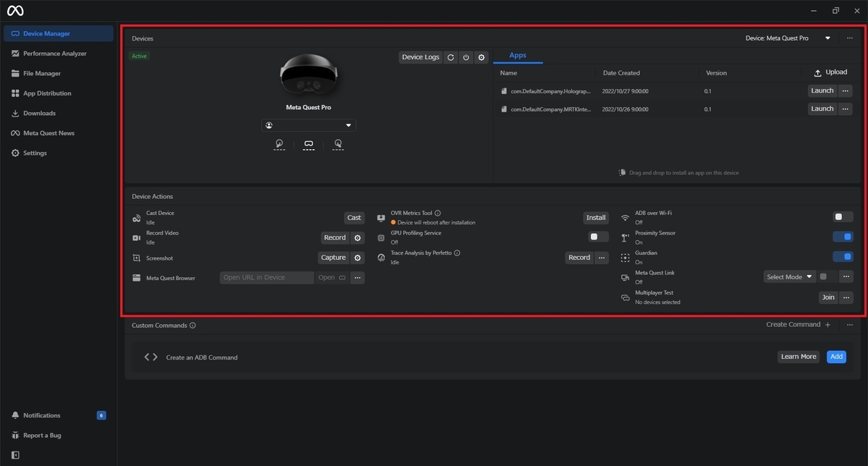The width and height of the screenshot is (868, 466).
Task: Click the Cast Device icon
Action: click(137, 218)
